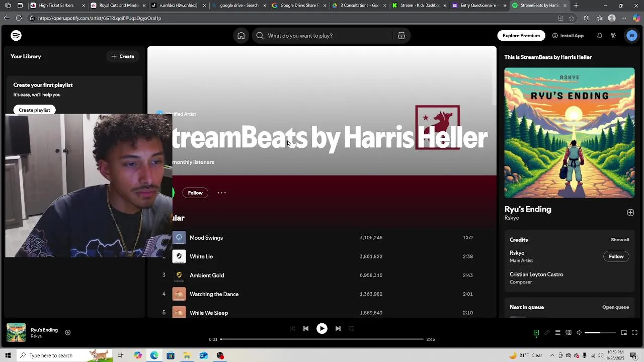Switch to Stream - Kick Dashboard tab
The image size is (644, 362).
[420, 6]
